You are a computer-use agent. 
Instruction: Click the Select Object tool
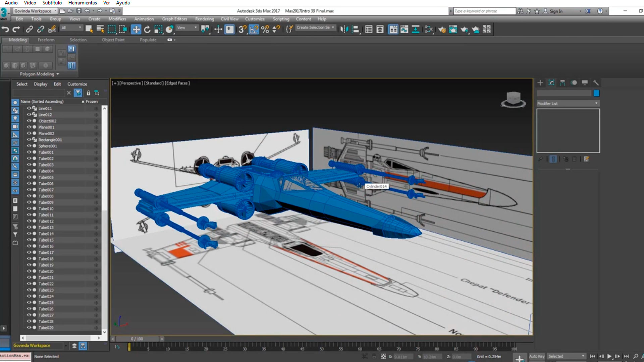89,29
